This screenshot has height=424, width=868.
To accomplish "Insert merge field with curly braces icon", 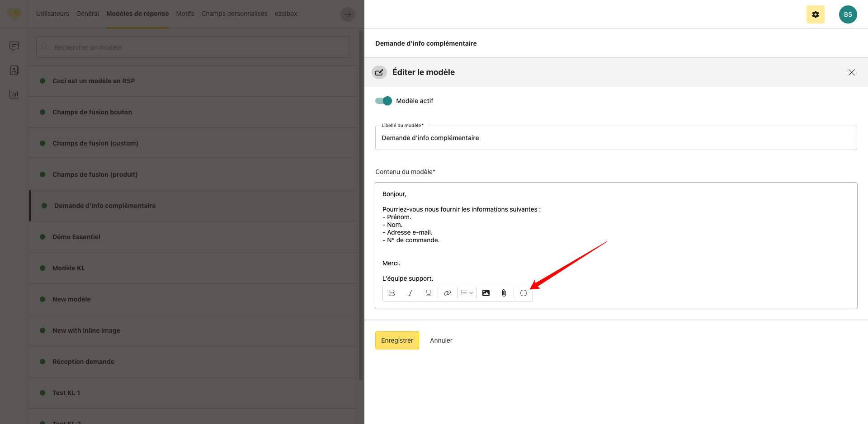I will coord(523,293).
